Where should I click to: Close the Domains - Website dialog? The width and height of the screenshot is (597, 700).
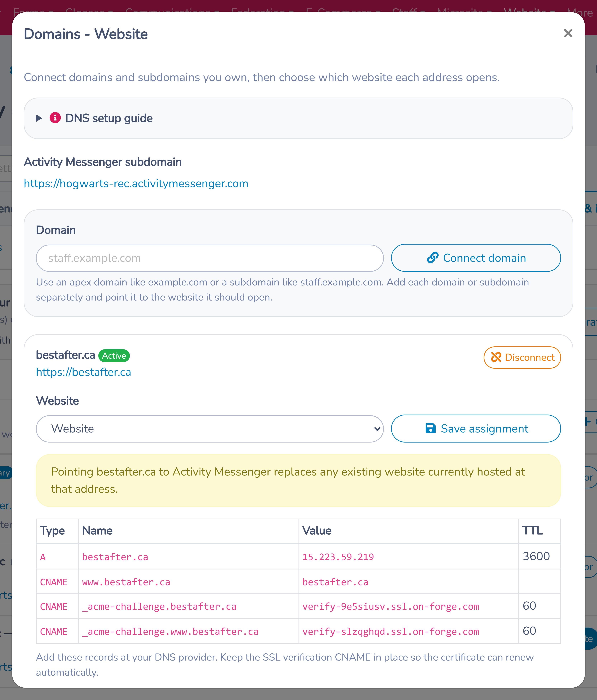point(568,33)
